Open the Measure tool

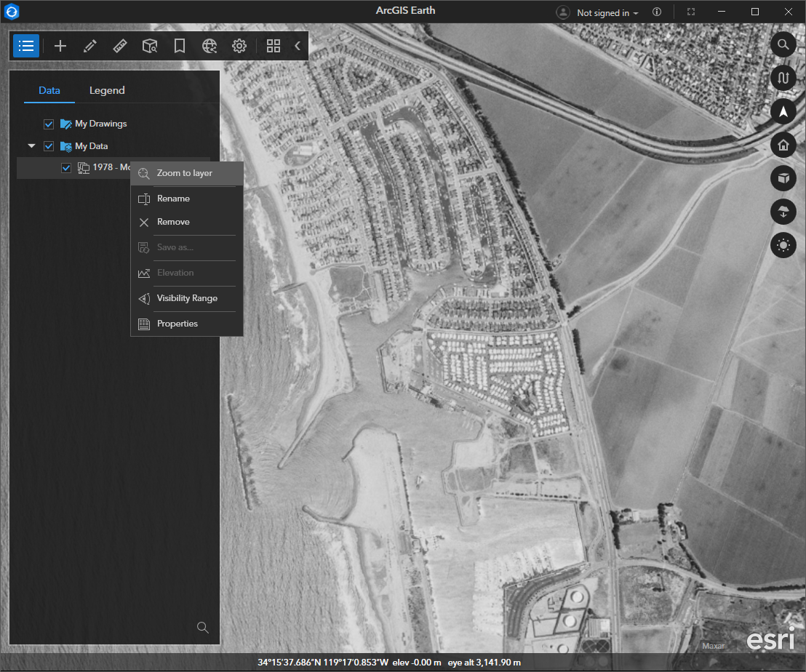119,45
